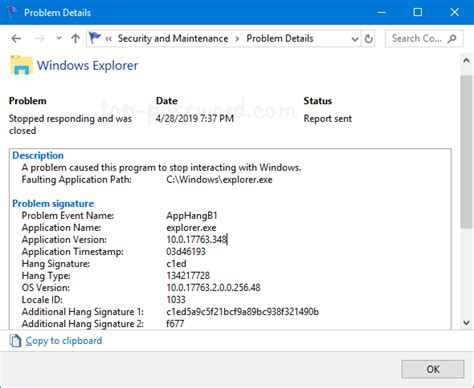The height and width of the screenshot is (388, 474).
Task: Go back with the left arrow button
Action: [16, 39]
